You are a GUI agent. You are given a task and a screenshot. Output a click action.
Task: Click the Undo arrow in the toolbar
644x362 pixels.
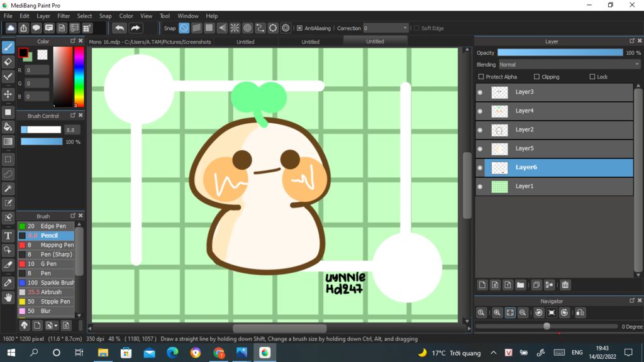coord(119,28)
